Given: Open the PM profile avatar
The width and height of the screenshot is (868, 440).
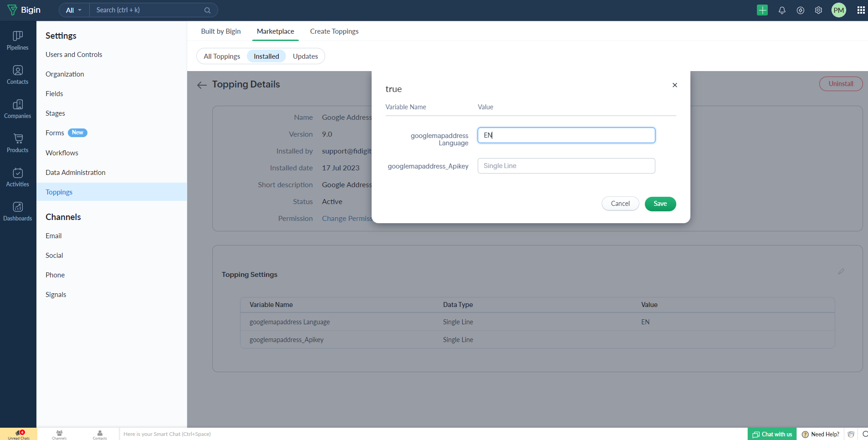Looking at the screenshot, I should 839,10.
